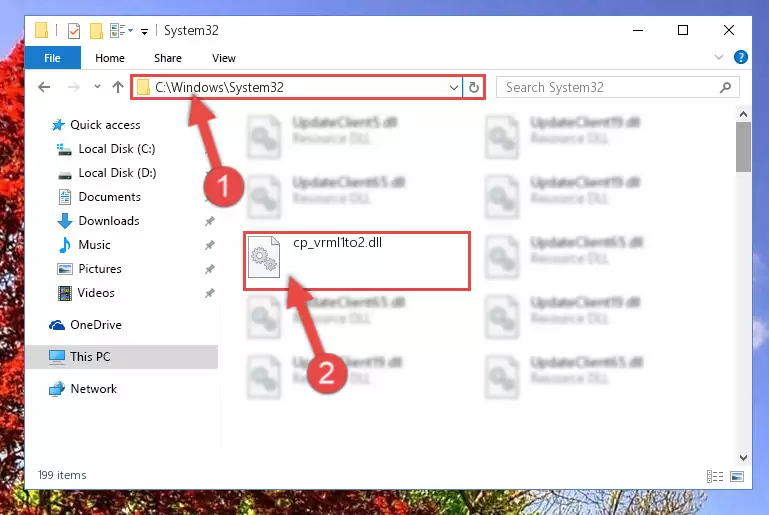Viewport: 769px width, 515px height.
Task: Click the scrollbar down arrow
Action: click(743, 458)
